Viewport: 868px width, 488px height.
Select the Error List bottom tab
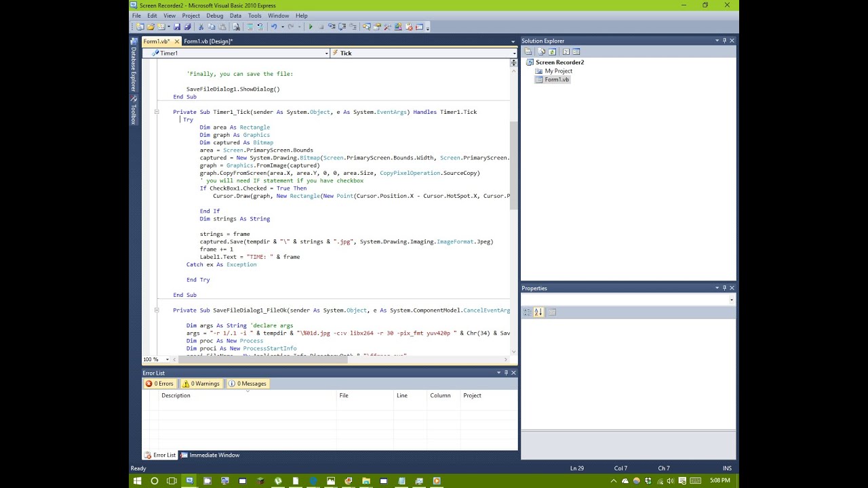pos(160,455)
